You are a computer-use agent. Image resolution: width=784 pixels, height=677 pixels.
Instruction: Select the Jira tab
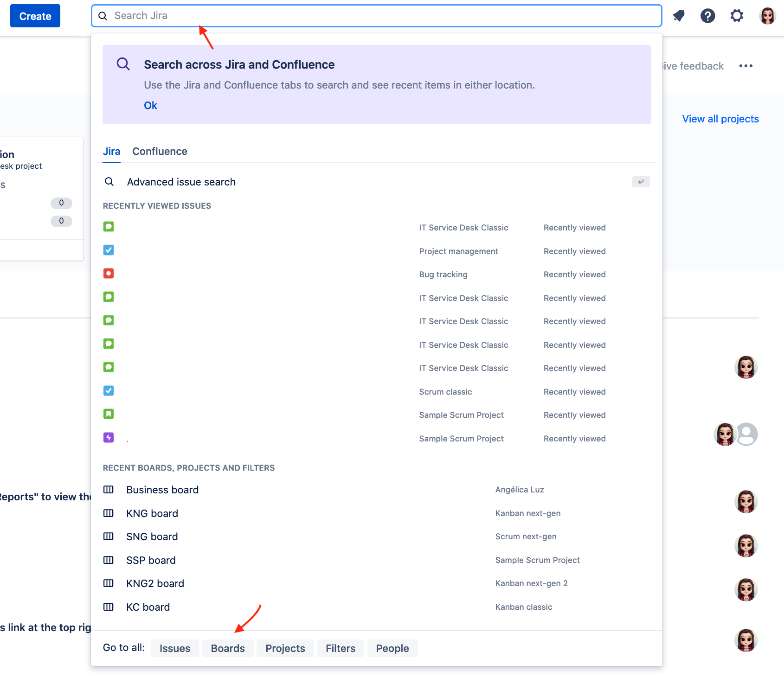(x=111, y=151)
